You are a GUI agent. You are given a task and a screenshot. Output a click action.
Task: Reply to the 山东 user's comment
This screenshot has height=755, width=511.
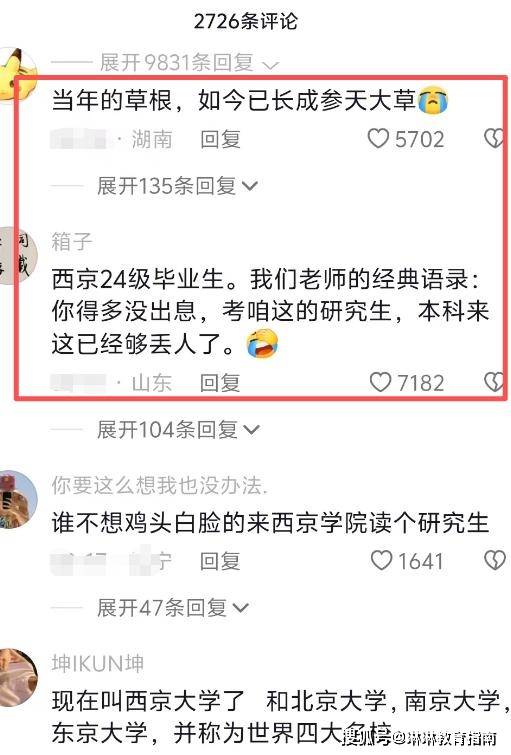click(x=220, y=383)
